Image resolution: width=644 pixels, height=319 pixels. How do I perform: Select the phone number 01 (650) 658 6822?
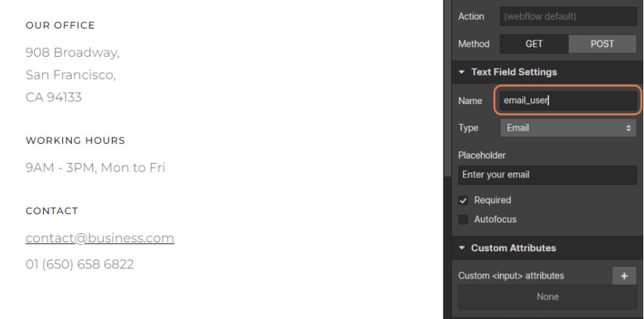click(x=79, y=264)
